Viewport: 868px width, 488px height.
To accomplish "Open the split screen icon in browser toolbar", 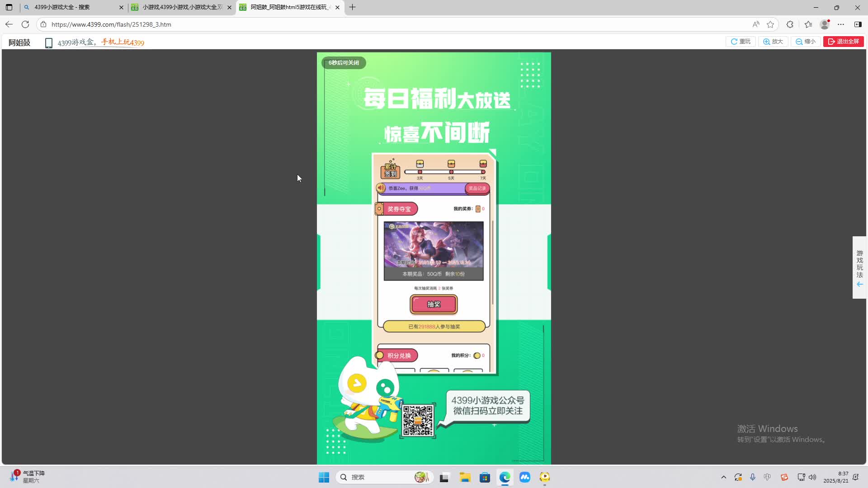I will (858, 24).
